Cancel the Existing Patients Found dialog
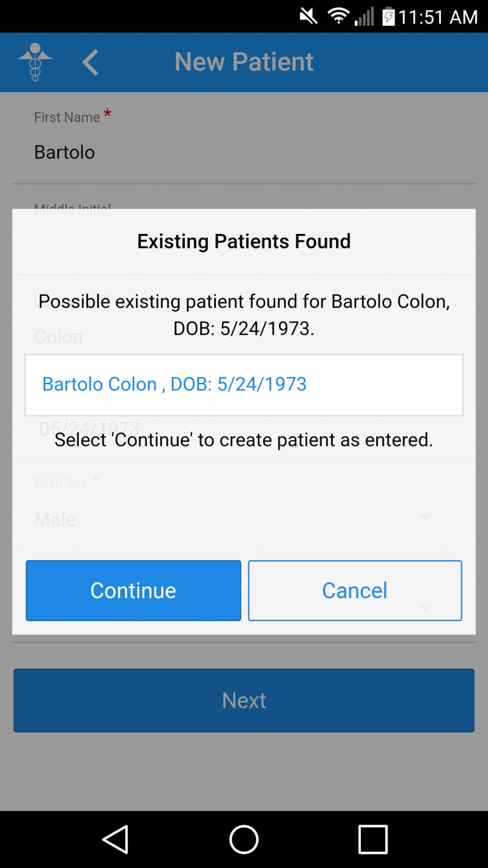This screenshot has height=868, width=488. pyautogui.click(x=355, y=590)
